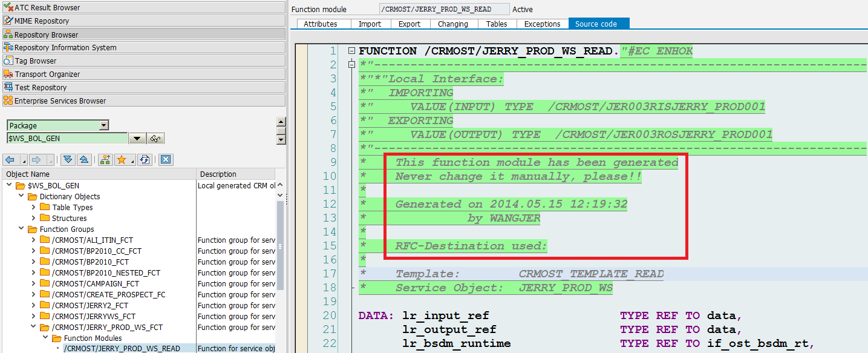868x353 pixels.
Task: Click the Collapse all nodes icon
Action: pos(84,160)
